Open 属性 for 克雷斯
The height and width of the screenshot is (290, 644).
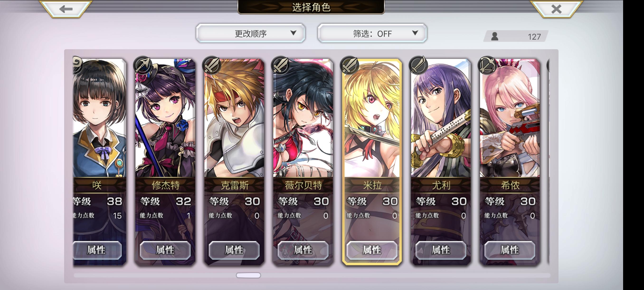tap(234, 250)
